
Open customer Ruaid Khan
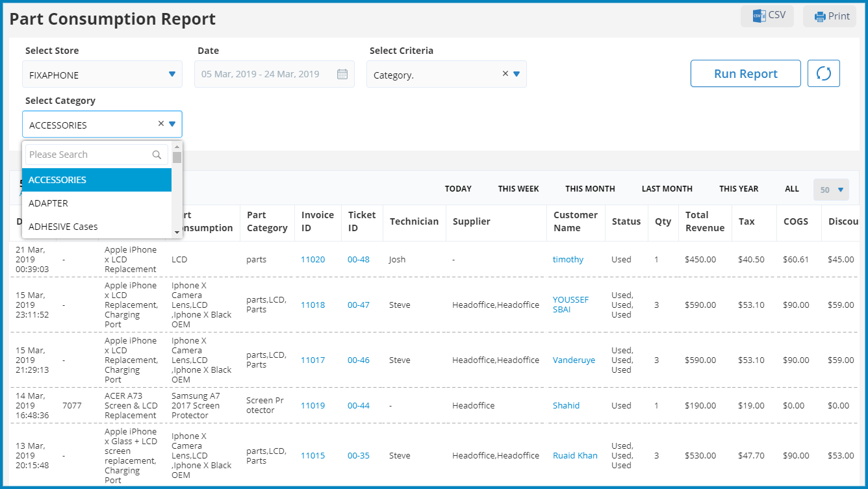(x=575, y=455)
